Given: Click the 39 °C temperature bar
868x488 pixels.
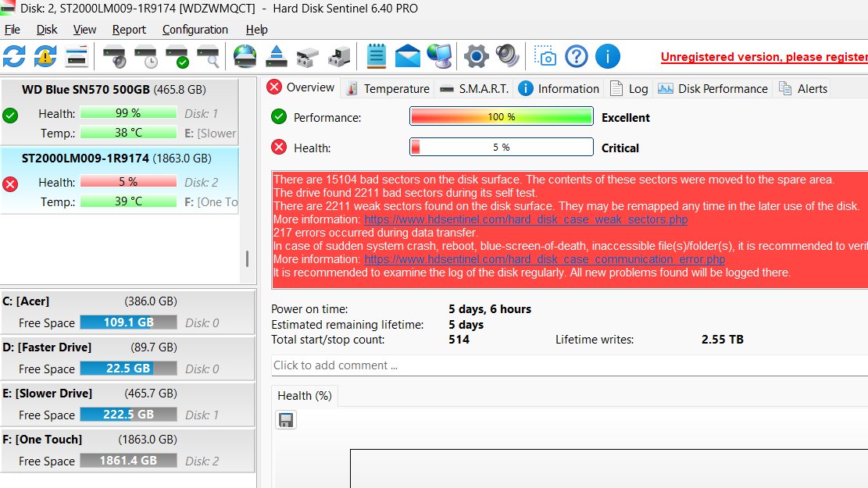Looking at the screenshot, I should pos(128,201).
